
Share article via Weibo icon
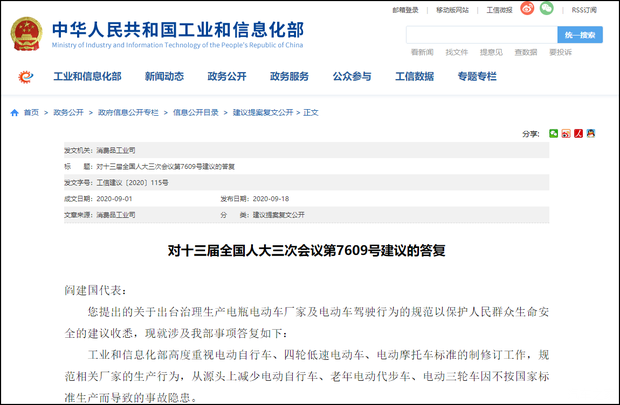[x=566, y=134]
